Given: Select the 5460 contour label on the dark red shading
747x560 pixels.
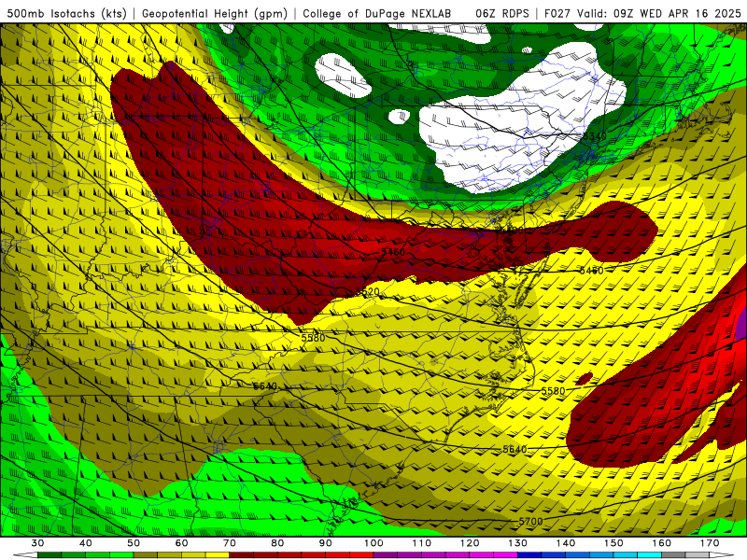Looking at the screenshot, I should [393, 252].
